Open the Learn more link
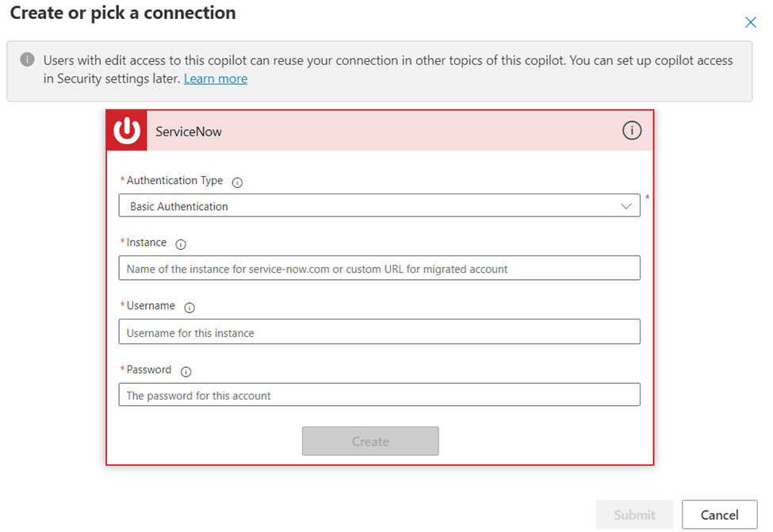This screenshot has height=532, width=773. [216, 78]
